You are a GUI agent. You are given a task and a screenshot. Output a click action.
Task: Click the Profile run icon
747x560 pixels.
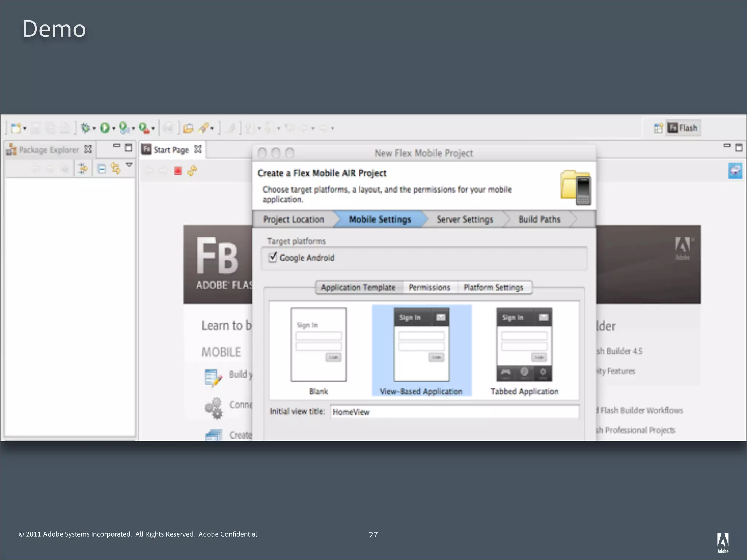click(124, 128)
